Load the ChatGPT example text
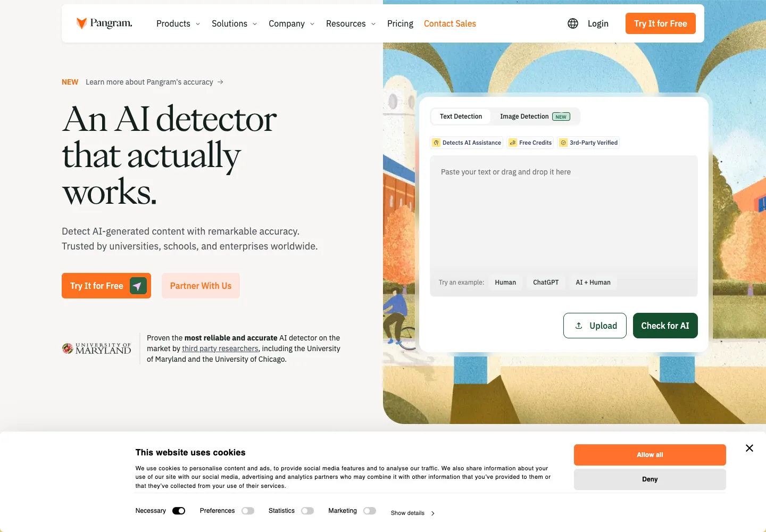The height and width of the screenshot is (532, 766). tap(546, 282)
